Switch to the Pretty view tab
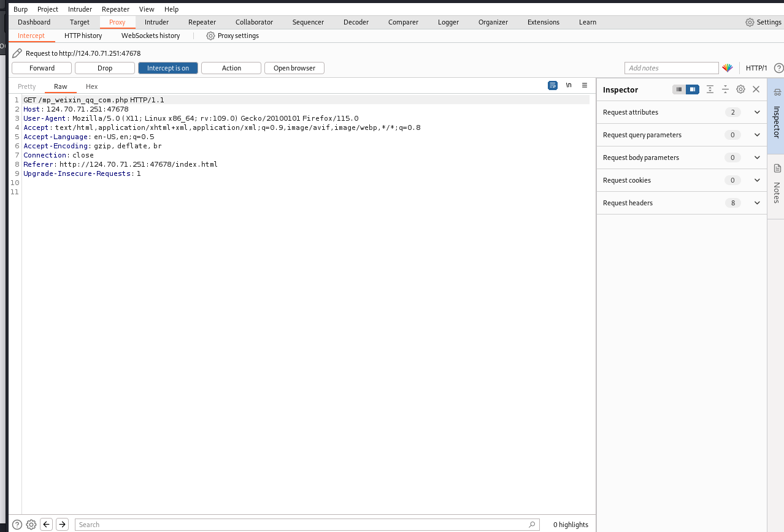784x532 pixels. pos(27,86)
